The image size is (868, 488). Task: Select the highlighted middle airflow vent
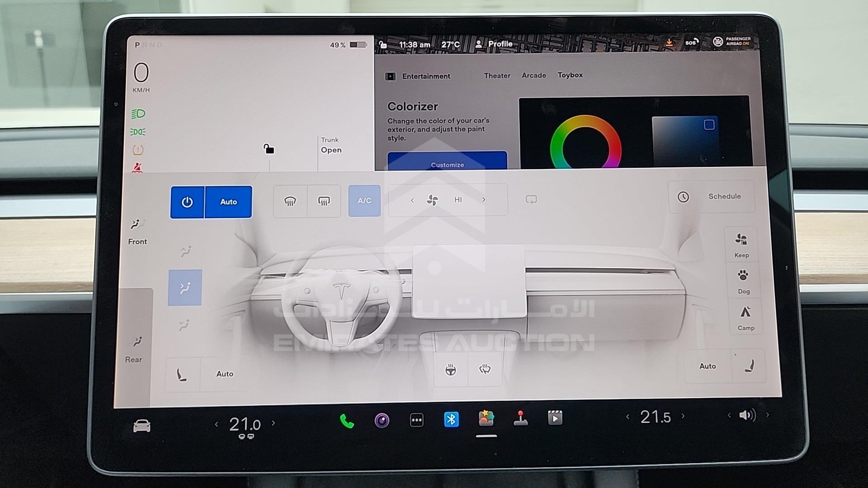[x=185, y=288]
